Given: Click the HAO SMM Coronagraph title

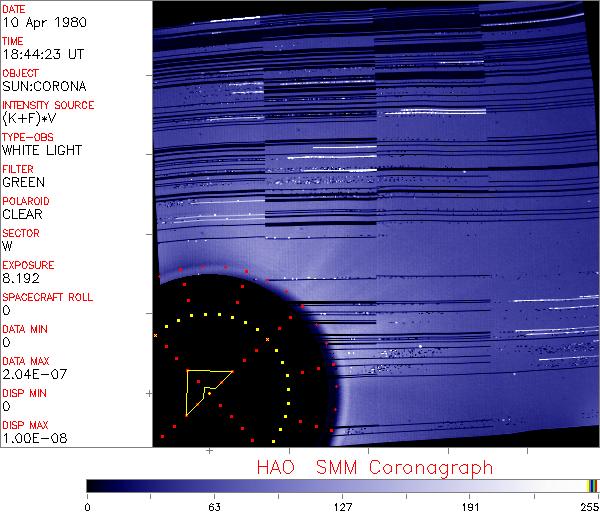Looking at the screenshot, I should tap(375, 467).
